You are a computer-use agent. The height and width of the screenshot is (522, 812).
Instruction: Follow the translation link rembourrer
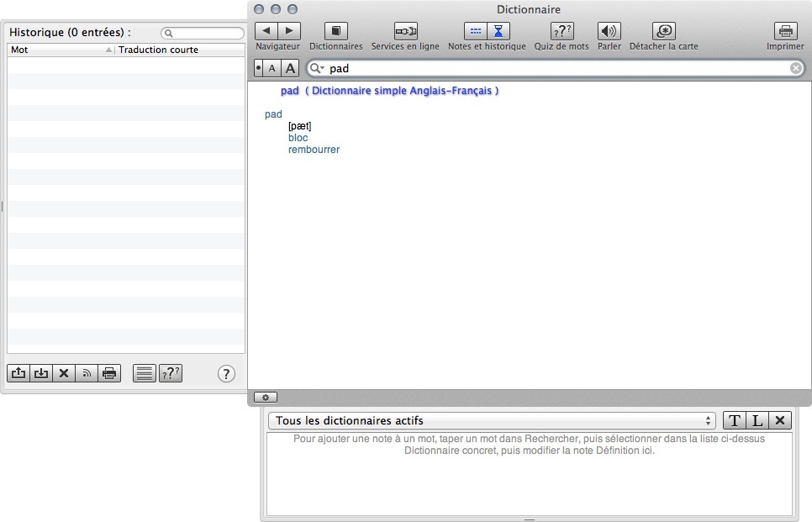point(314,150)
